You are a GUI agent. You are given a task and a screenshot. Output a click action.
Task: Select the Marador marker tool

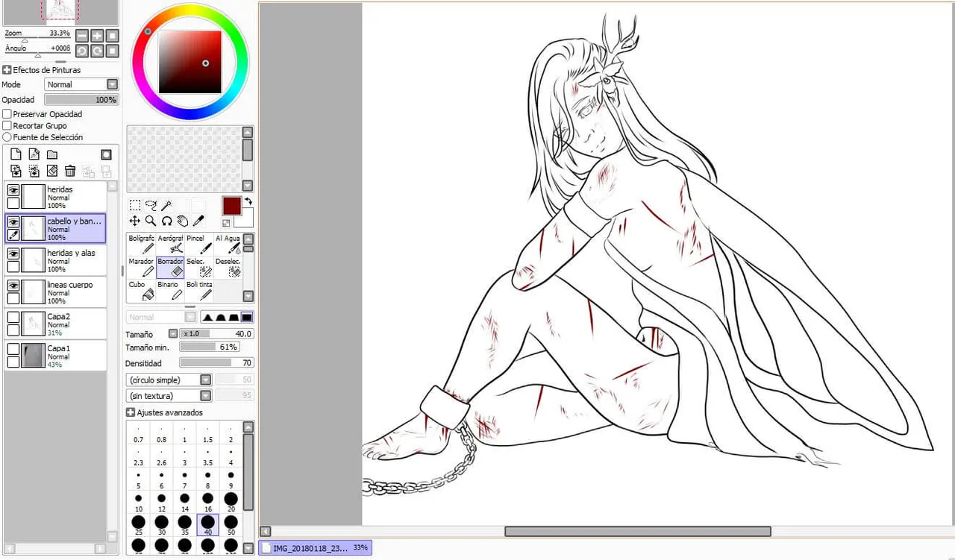[x=141, y=267]
